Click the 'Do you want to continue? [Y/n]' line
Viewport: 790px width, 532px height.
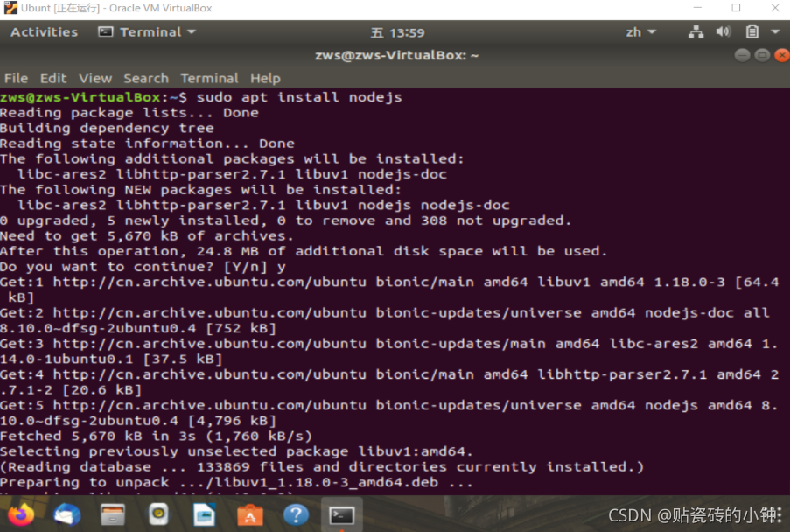click(143, 267)
